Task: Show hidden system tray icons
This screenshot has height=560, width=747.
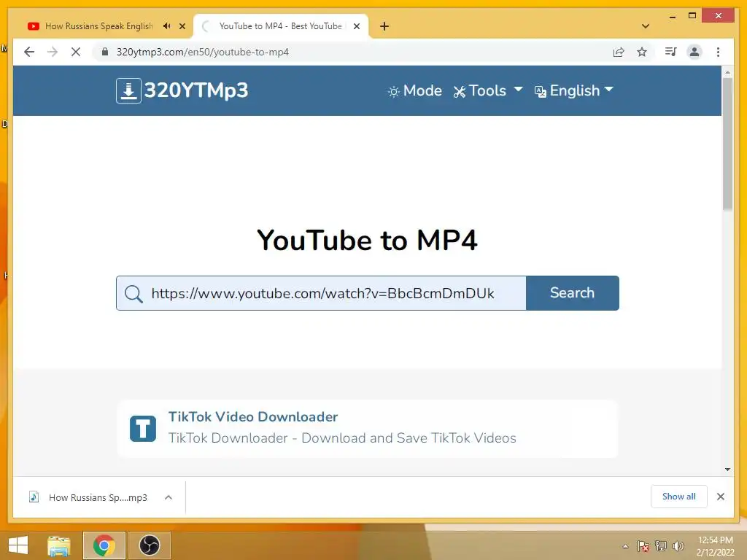Action: [625, 546]
